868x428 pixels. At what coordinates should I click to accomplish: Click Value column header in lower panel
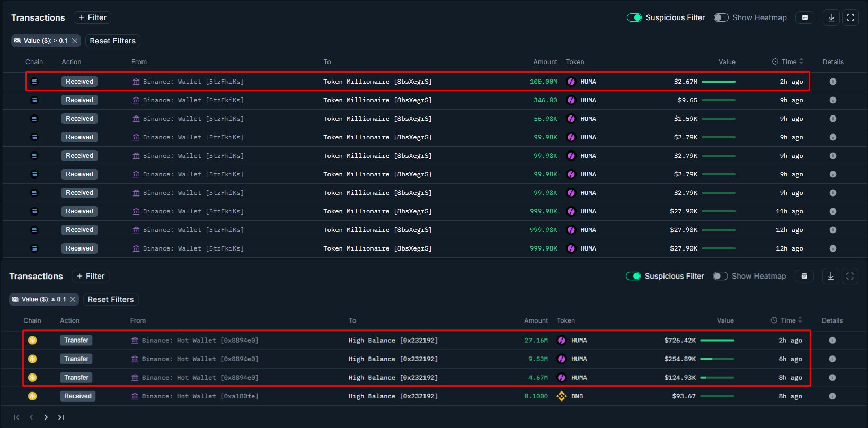click(725, 320)
